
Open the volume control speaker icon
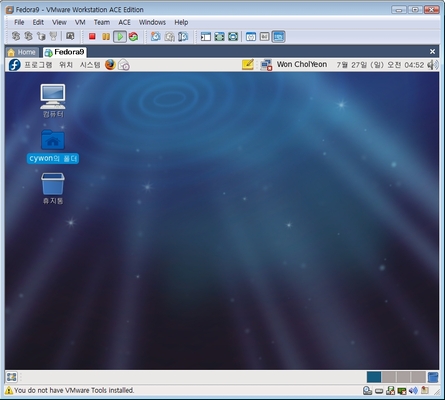click(433, 65)
